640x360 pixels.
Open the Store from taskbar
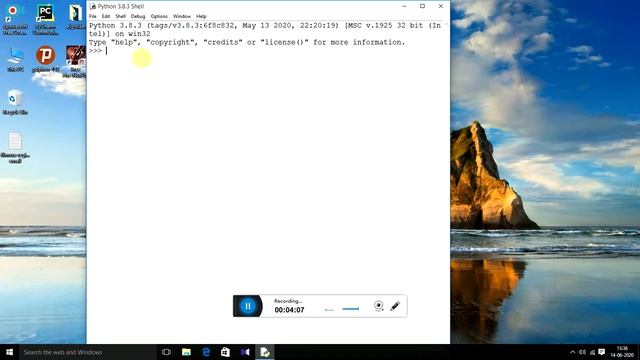[225, 352]
